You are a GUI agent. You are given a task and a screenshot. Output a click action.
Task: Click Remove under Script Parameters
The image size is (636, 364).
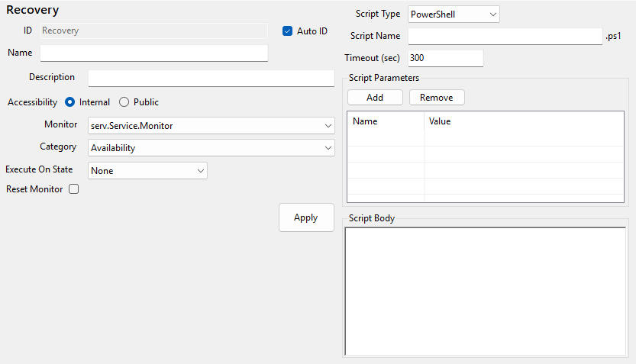[x=437, y=98]
